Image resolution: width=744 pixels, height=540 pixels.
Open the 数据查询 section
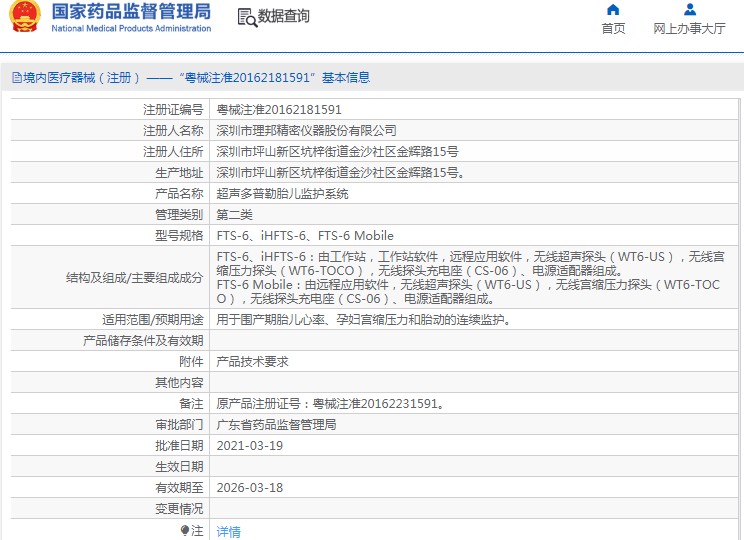(x=283, y=17)
